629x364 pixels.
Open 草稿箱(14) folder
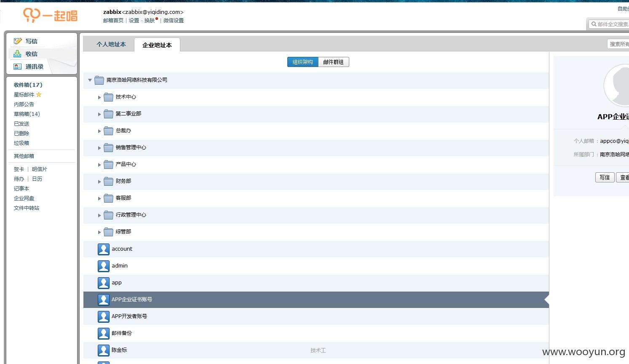pyautogui.click(x=27, y=114)
